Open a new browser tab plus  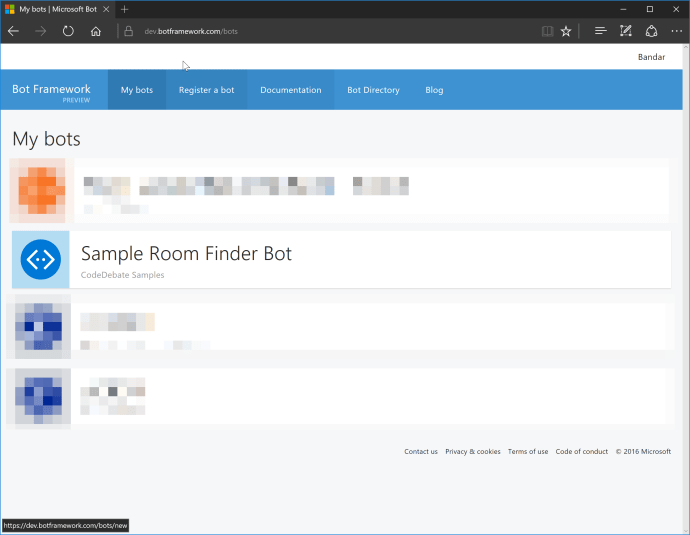coord(125,9)
